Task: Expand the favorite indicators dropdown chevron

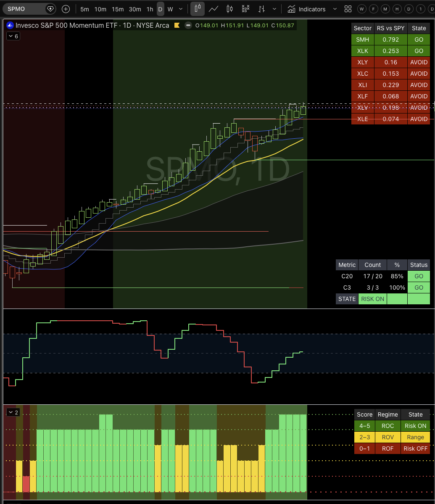Action: click(x=335, y=9)
